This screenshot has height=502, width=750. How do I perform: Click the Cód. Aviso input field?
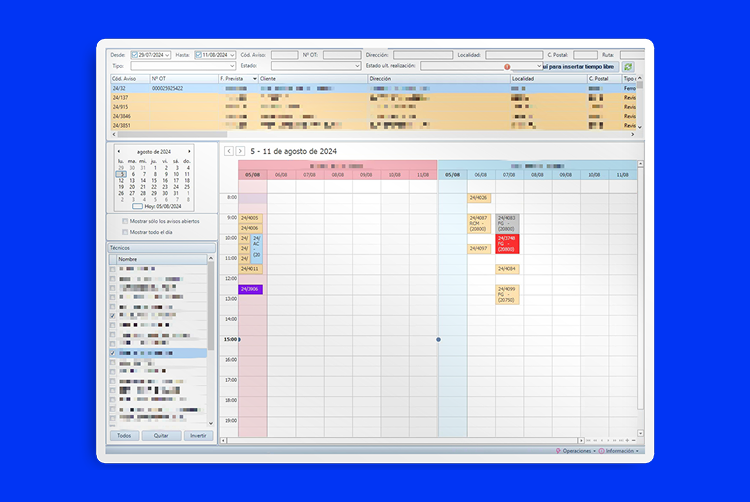pyautogui.click(x=284, y=55)
